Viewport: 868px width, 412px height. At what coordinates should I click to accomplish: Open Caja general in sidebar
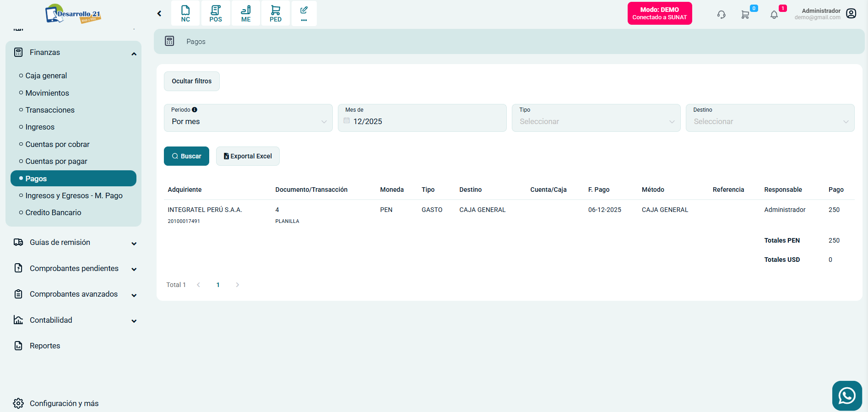click(x=46, y=76)
